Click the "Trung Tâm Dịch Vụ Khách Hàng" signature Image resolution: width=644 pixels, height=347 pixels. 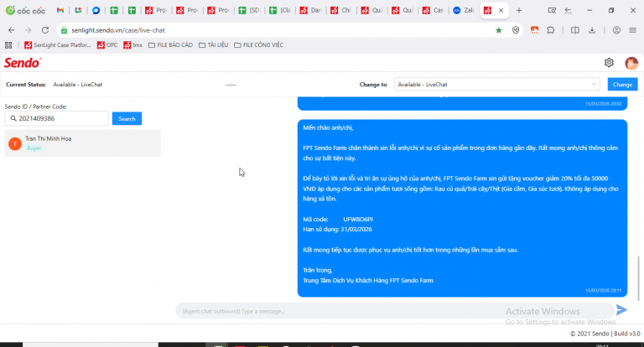pos(368,281)
